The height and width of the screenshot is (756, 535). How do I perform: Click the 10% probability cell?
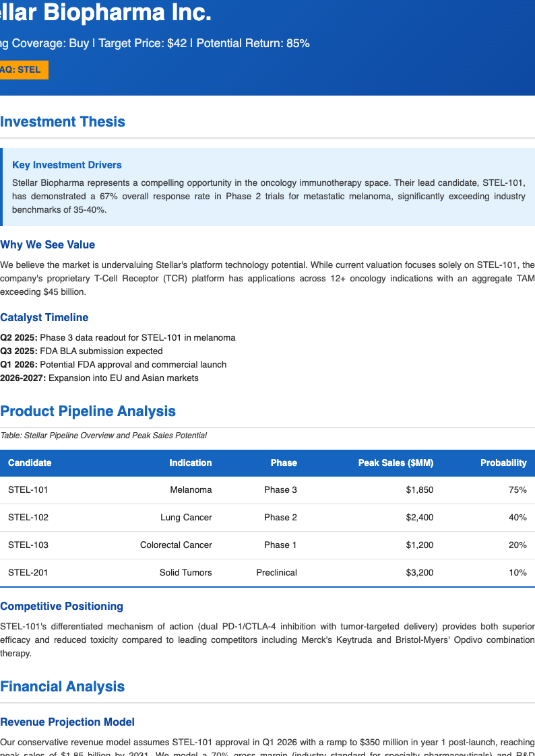click(517, 572)
